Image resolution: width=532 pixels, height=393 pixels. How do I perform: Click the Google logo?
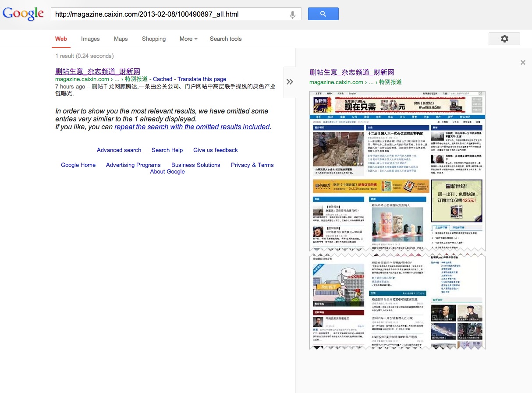23,14
